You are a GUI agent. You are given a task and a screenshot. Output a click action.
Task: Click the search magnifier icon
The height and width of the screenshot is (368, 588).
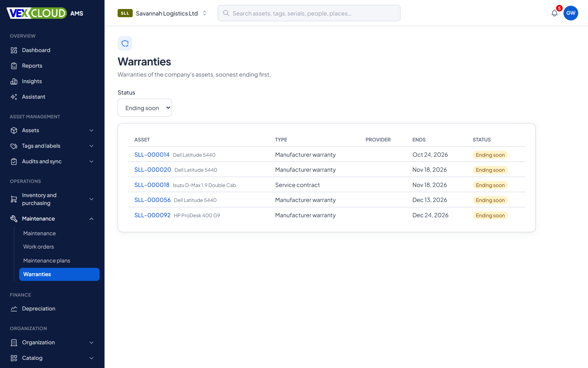[226, 13]
